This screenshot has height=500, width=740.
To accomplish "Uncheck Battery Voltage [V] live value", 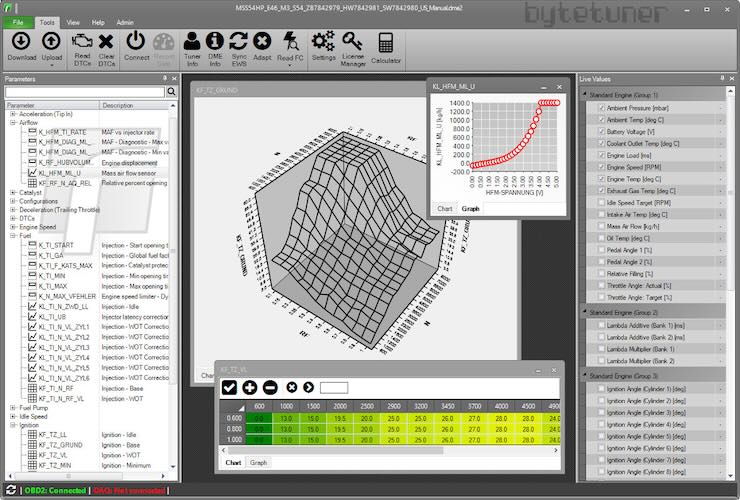I will click(601, 131).
